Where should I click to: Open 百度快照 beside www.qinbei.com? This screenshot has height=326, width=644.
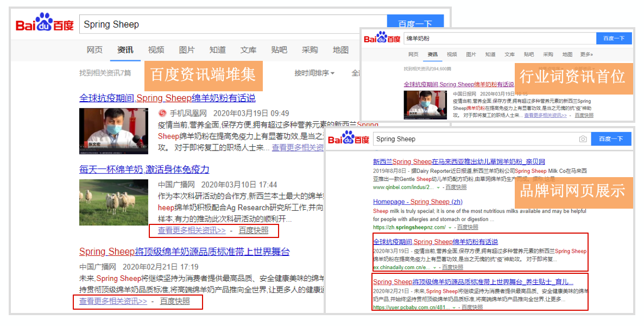[x=456, y=187]
